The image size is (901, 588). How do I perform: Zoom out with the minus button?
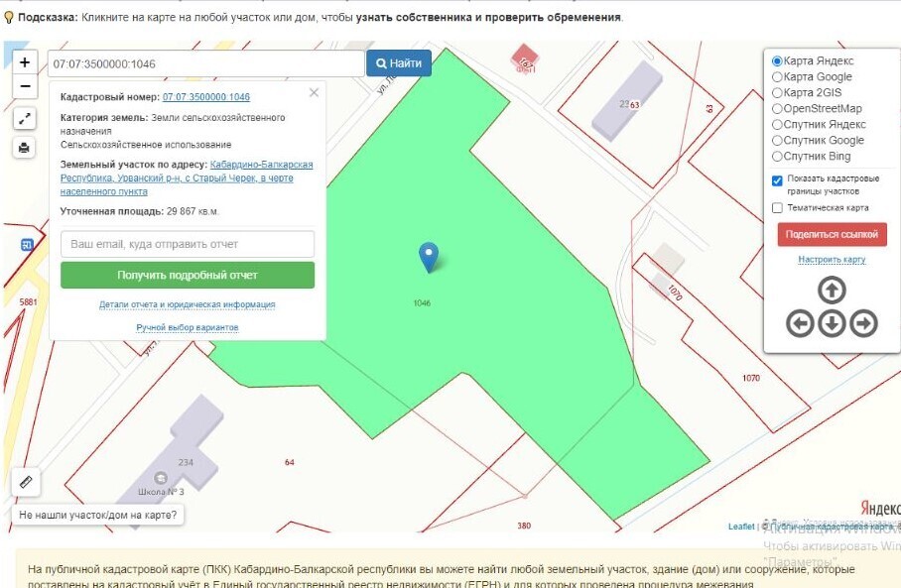(25, 86)
